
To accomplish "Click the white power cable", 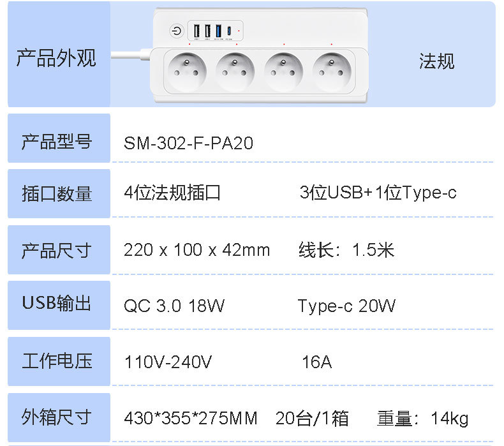I will [x=130, y=56].
